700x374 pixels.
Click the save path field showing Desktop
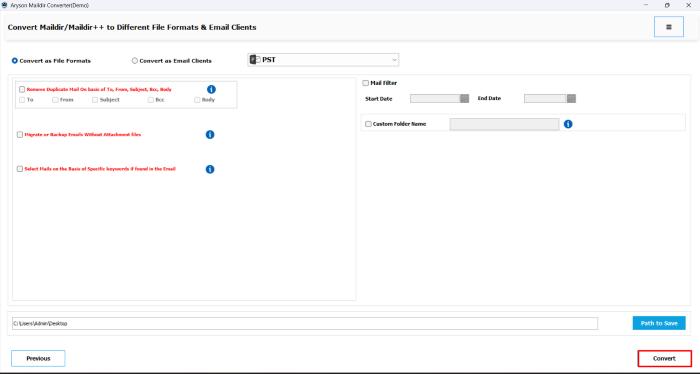pos(305,324)
